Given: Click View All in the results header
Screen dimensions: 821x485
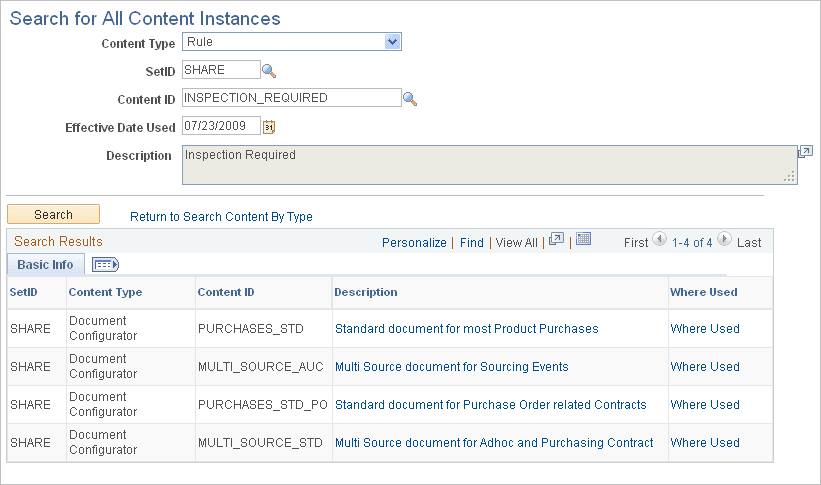Looking at the screenshot, I should pyautogui.click(x=516, y=242).
